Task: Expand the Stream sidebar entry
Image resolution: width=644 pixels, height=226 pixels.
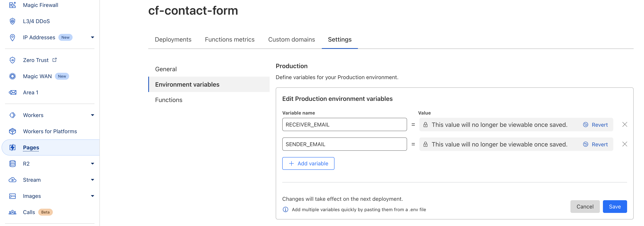Action: pyautogui.click(x=93, y=180)
